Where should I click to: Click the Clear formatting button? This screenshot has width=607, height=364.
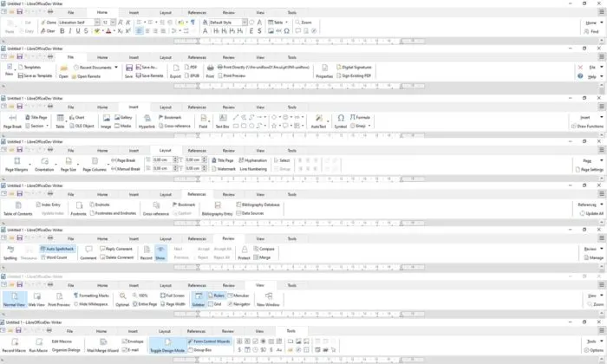[48, 31]
